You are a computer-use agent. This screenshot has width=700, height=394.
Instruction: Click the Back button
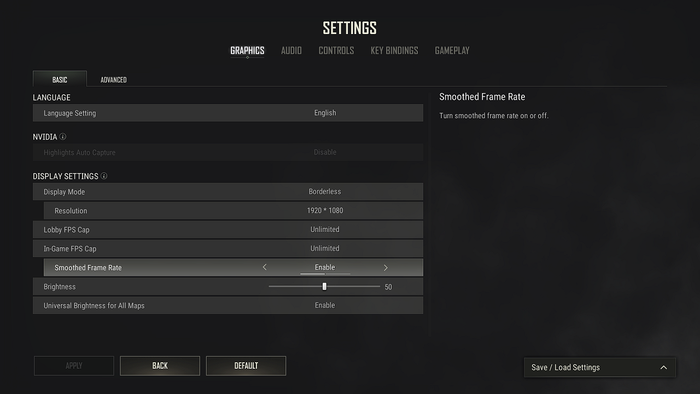point(160,366)
